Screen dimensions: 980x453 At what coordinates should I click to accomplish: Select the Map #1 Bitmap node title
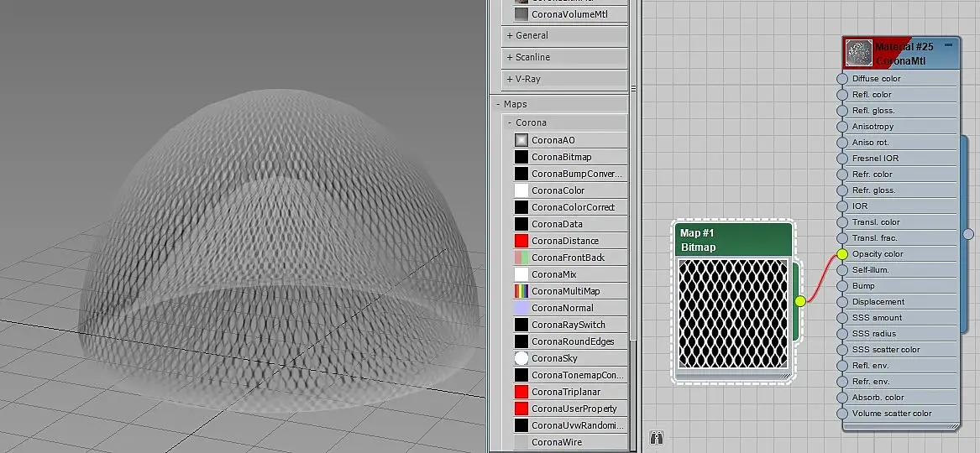(x=735, y=240)
